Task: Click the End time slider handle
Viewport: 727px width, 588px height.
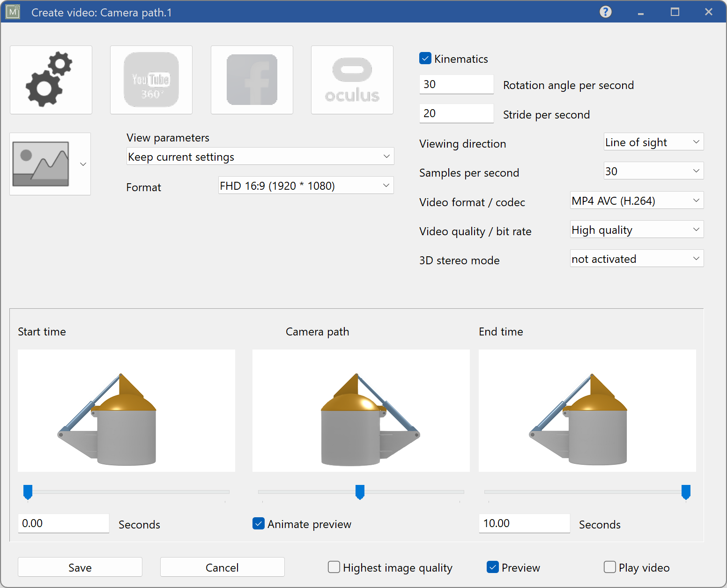Action: [686, 492]
